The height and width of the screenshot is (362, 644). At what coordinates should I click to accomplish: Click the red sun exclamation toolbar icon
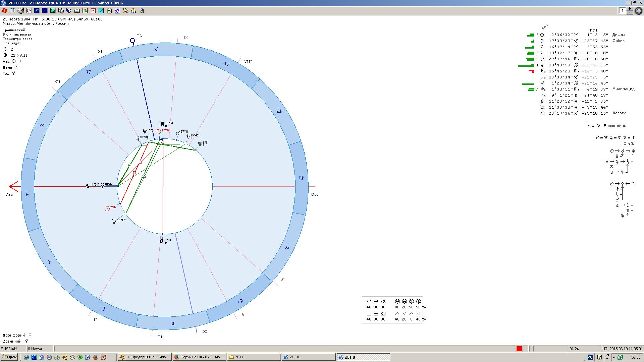click(x=5, y=11)
